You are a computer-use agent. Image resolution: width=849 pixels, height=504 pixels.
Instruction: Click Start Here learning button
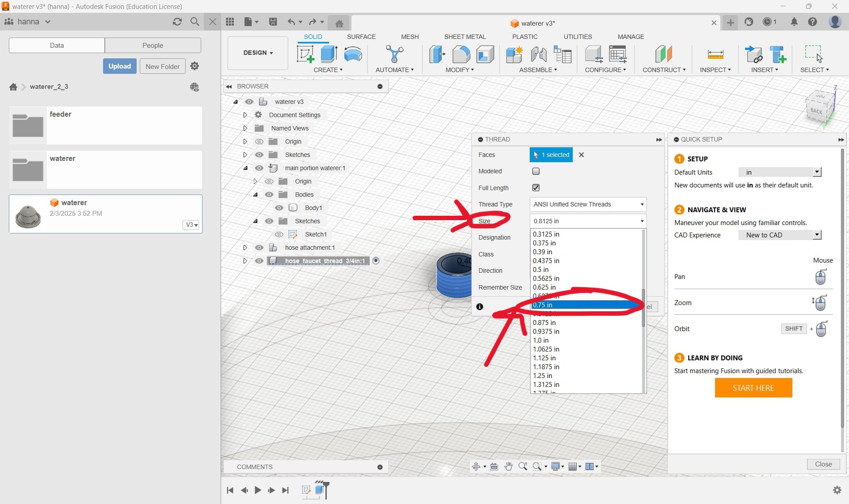(x=753, y=388)
